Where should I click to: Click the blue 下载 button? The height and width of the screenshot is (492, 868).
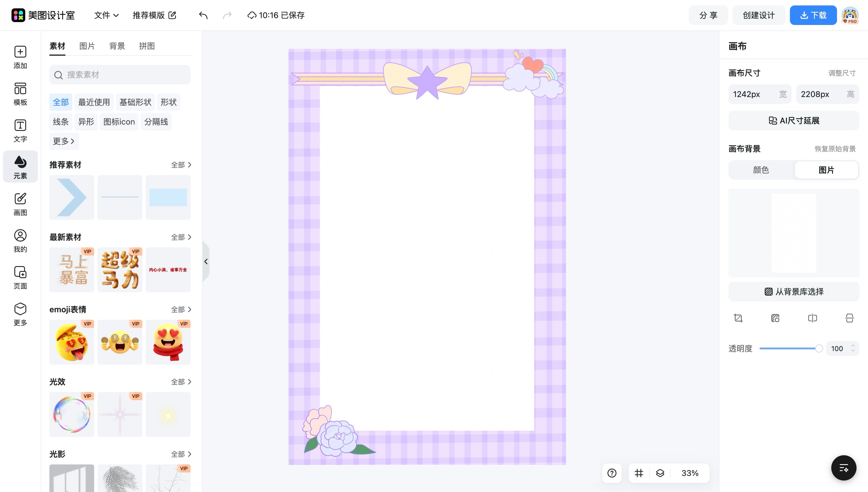(813, 15)
